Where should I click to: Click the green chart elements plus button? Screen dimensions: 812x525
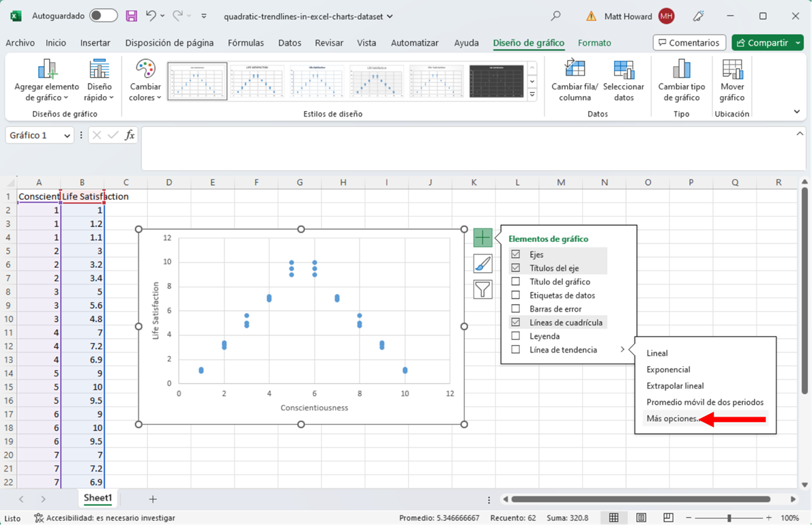pos(482,238)
